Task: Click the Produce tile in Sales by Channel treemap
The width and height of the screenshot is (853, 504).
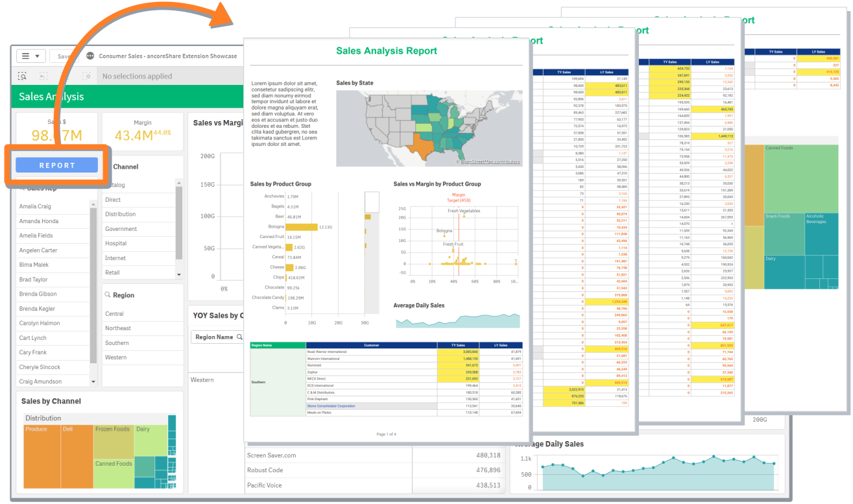Action: [x=42, y=457]
